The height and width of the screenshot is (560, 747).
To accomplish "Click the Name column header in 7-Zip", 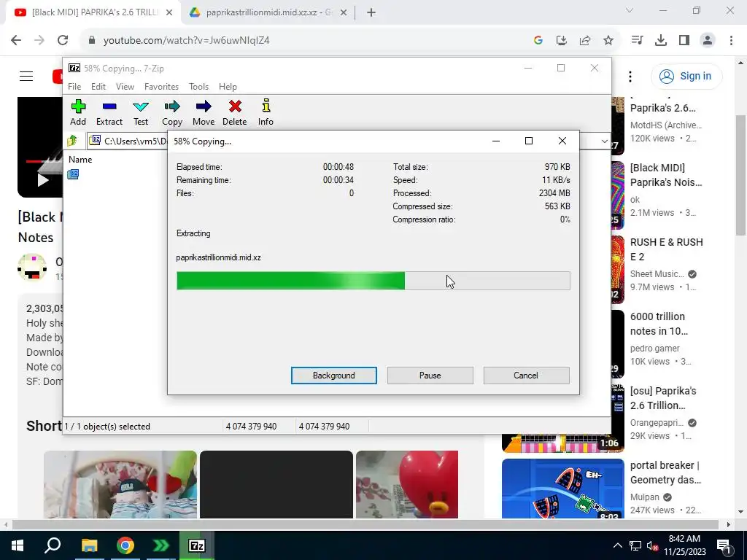I will coord(80,160).
